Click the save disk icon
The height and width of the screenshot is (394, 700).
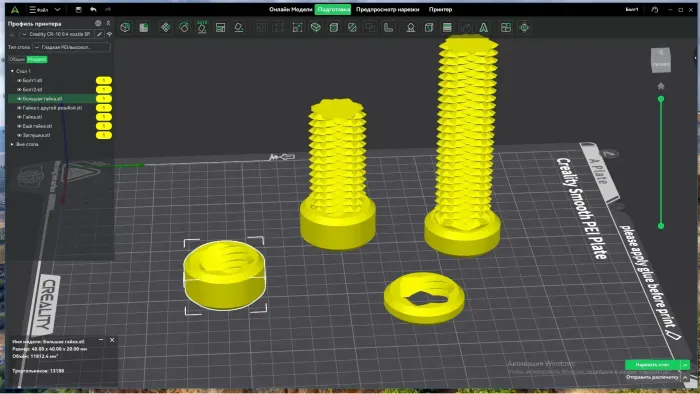tap(79, 9)
